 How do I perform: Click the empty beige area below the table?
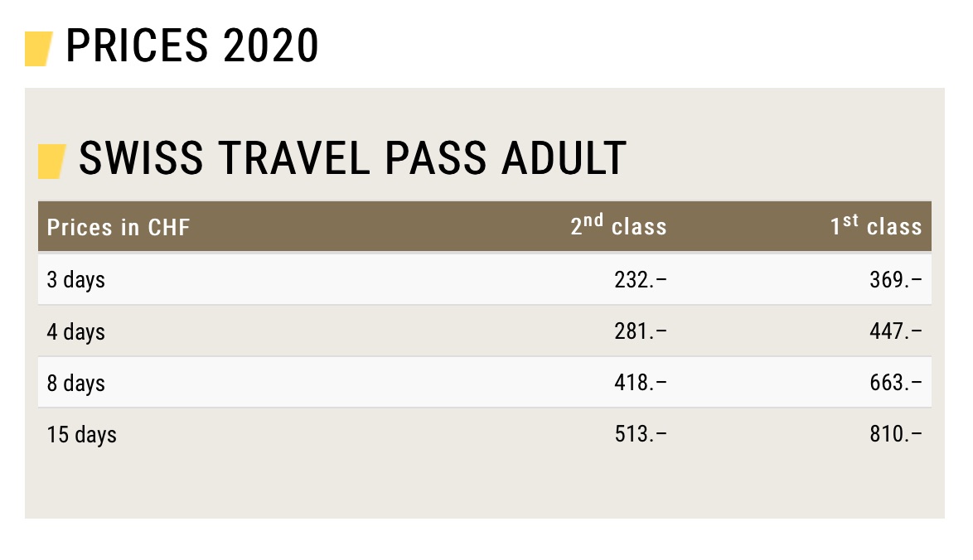[x=485, y=489]
